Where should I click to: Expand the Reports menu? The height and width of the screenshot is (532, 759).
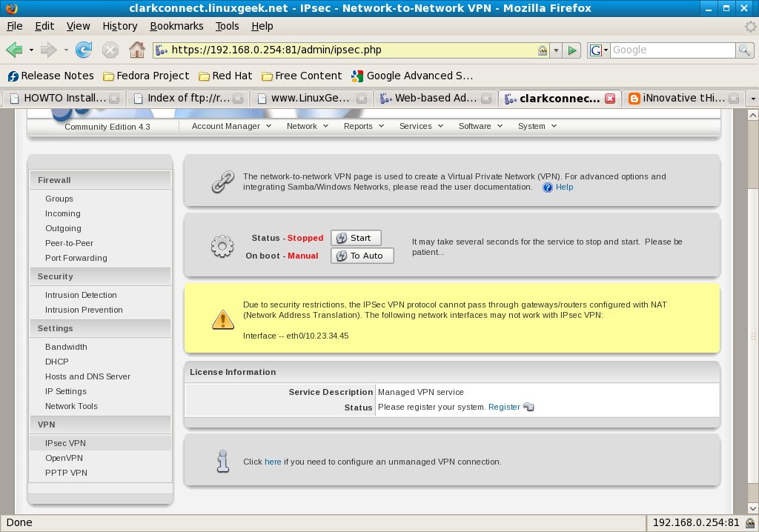tap(363, 126)
